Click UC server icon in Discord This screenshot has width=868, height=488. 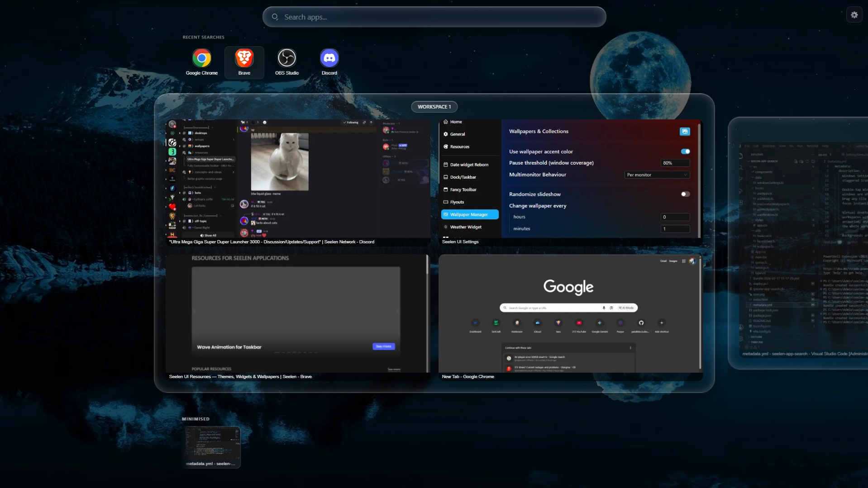(x=172, y=170)
